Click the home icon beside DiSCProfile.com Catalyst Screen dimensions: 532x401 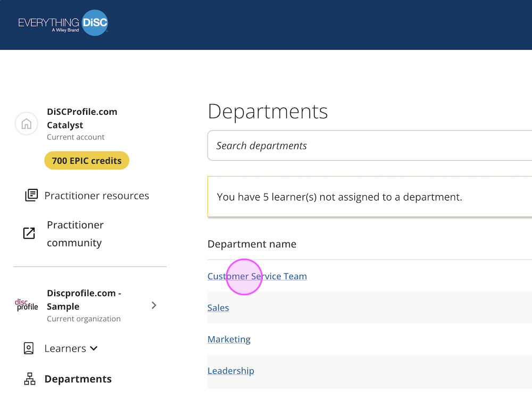point(27,123)
